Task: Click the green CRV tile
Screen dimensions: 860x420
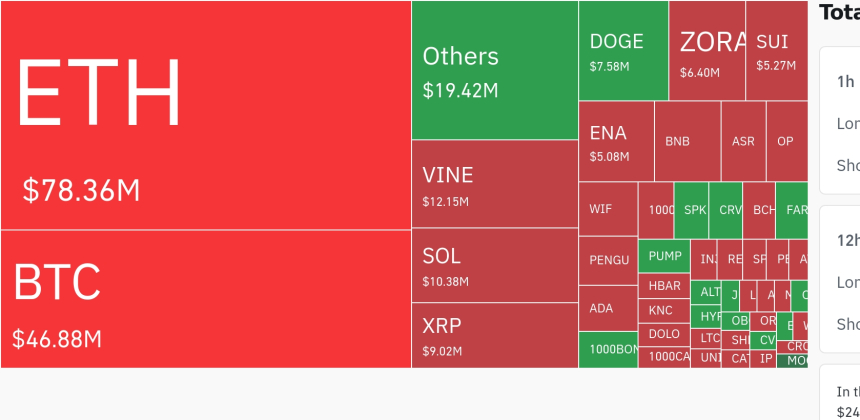Action: pos(725,210)
